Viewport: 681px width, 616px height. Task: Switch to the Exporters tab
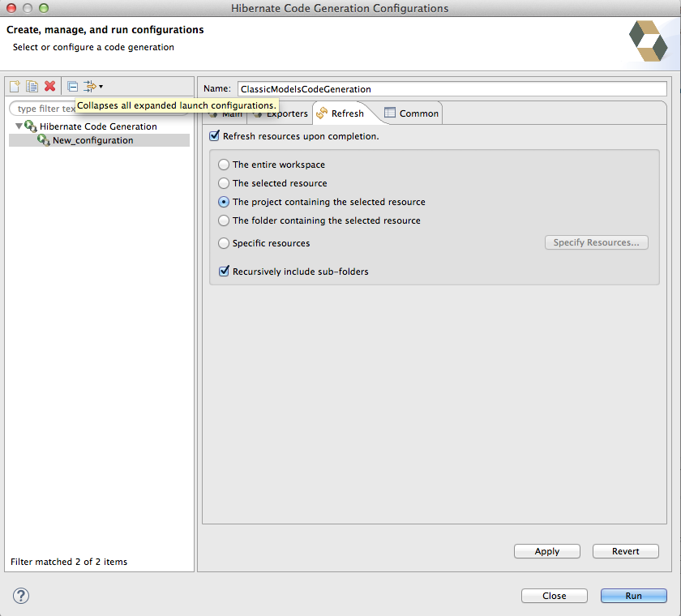[281, 113]
